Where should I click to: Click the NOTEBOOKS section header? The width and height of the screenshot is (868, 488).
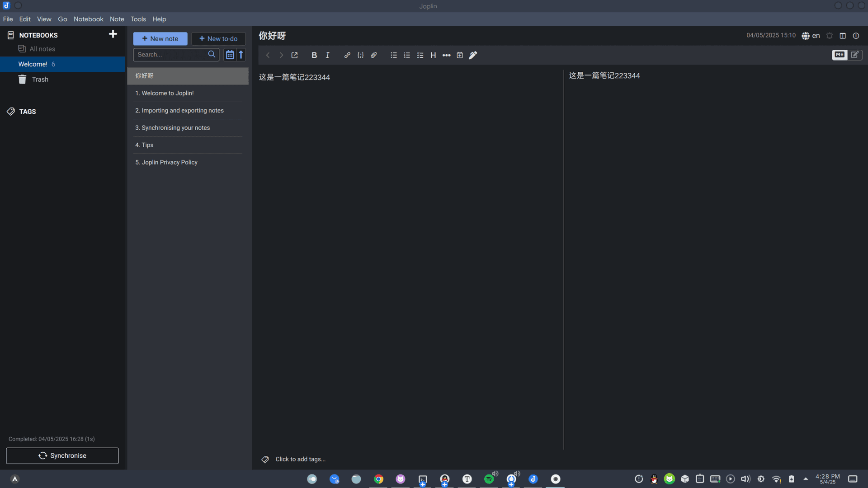[x=38, y=35]
